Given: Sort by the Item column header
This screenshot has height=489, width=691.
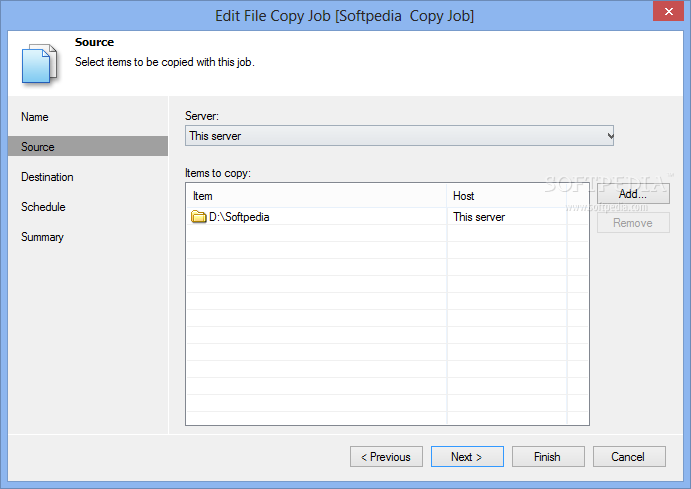Looking at the screenshot, I should point(316,196).
